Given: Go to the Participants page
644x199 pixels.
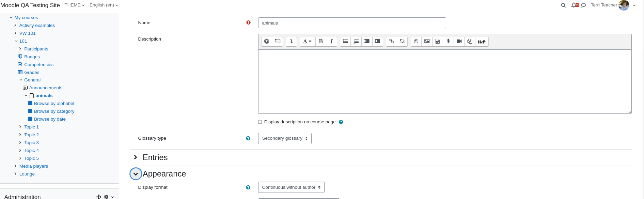Looking at the screenshot, I should (x=36, y=49).
